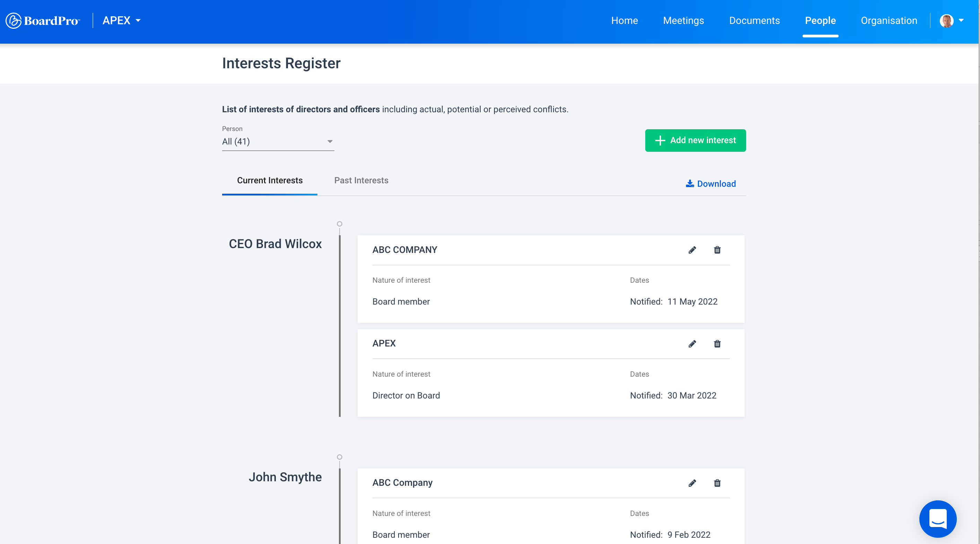The image size is (980, 544).
Task: Click the Download icon for interests register
Action: click(x=710, y=184)
